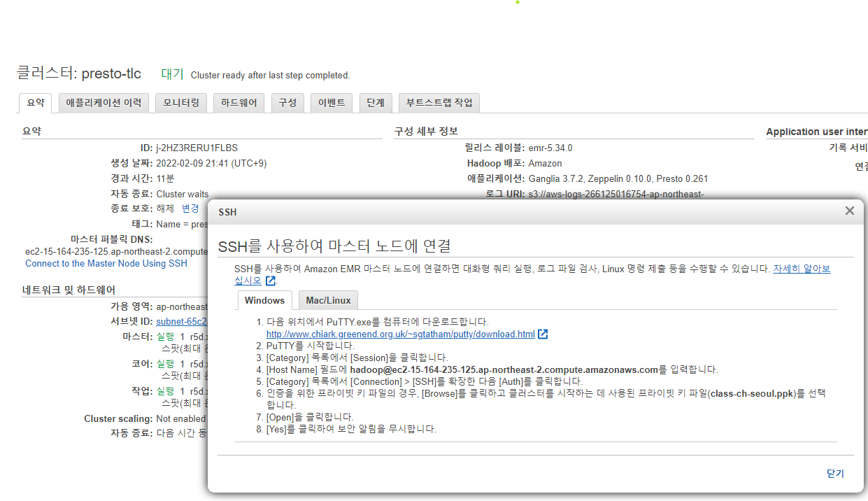
Task: Click the 대기 cluster status text
Action: coord(172,74)
